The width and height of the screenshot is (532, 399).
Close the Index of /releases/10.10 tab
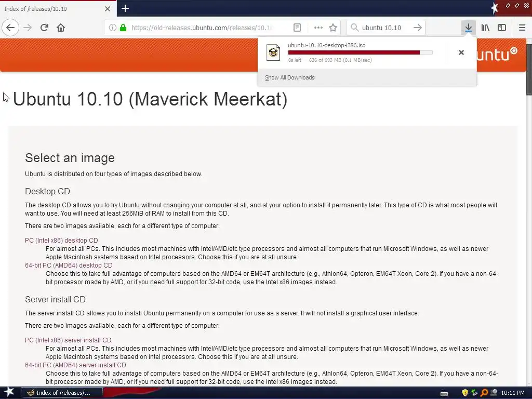coord(107,9)
